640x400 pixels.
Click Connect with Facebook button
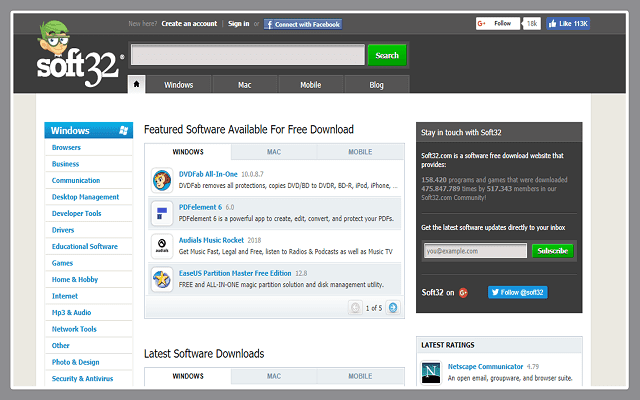coord(303,24)
